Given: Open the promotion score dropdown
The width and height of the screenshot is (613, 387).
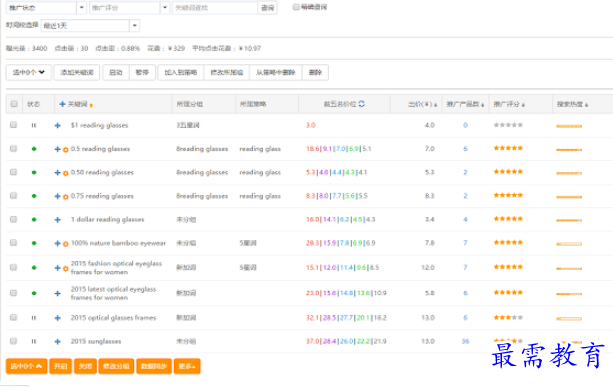Looking at the screenshot, I should pos(129,8).
